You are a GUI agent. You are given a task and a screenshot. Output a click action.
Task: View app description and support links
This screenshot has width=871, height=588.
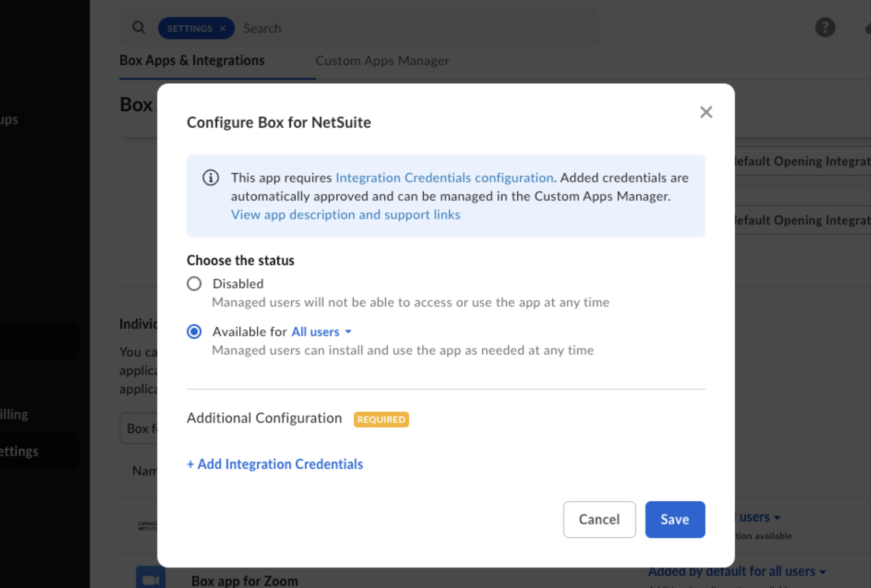(345, 214)
